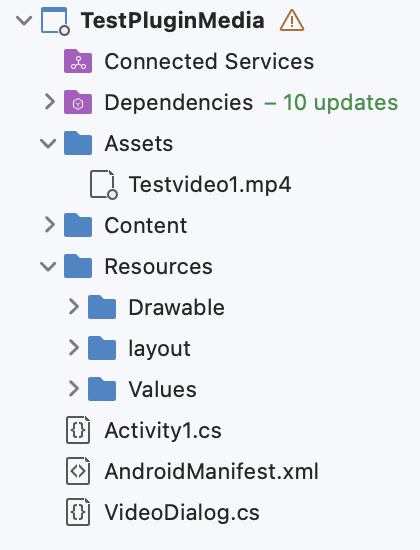Click the Testvideo1.mp4 file icon

tap(103, 185)
